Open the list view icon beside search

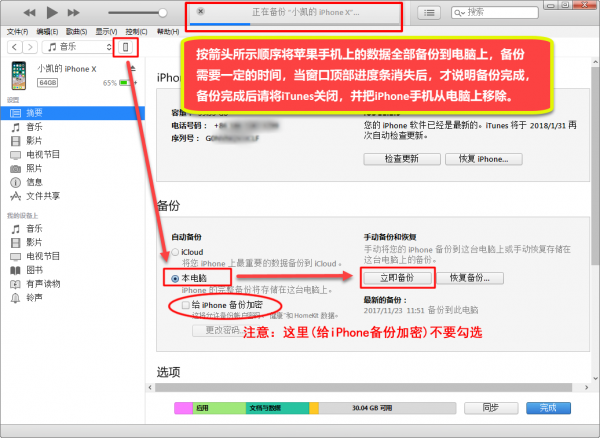[429, 13]
